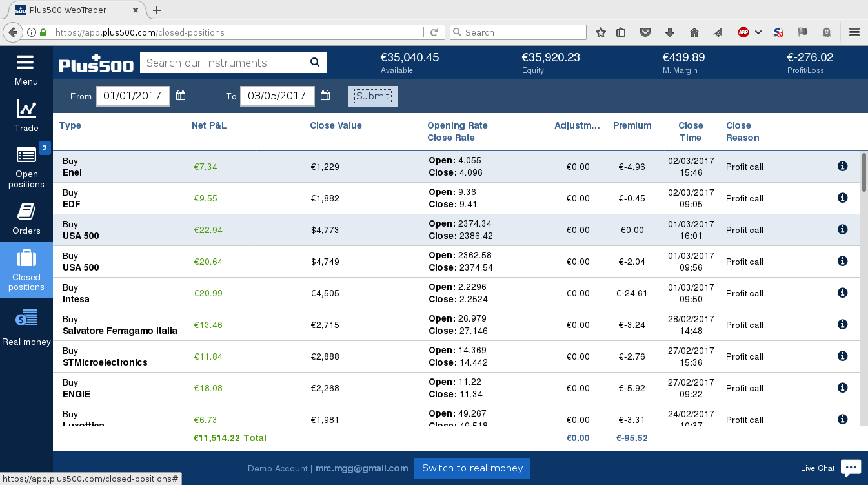Click the From date field 01/01/2017

tap(133, 96)
